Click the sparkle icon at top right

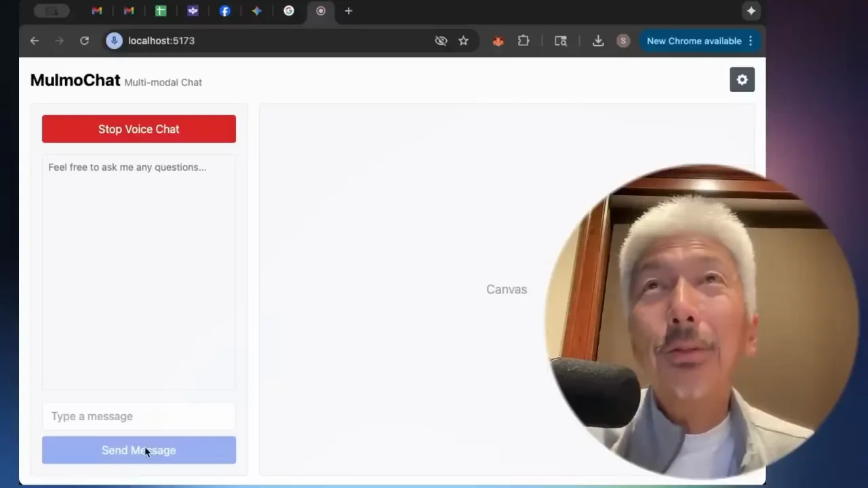click(x=751, y=11)
